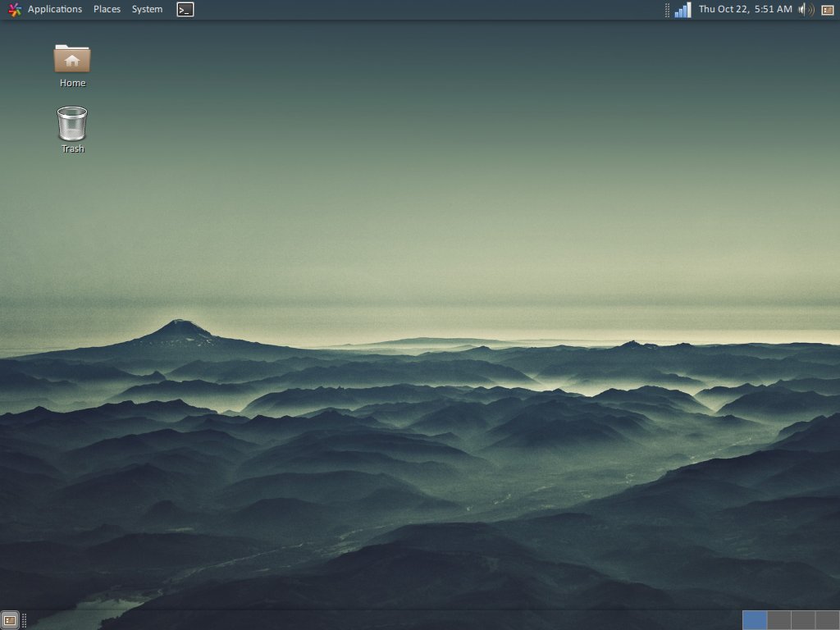This screenshot has width=840, height=630.
Task: Click the volume speaker icon
Action: coord(806,9)
